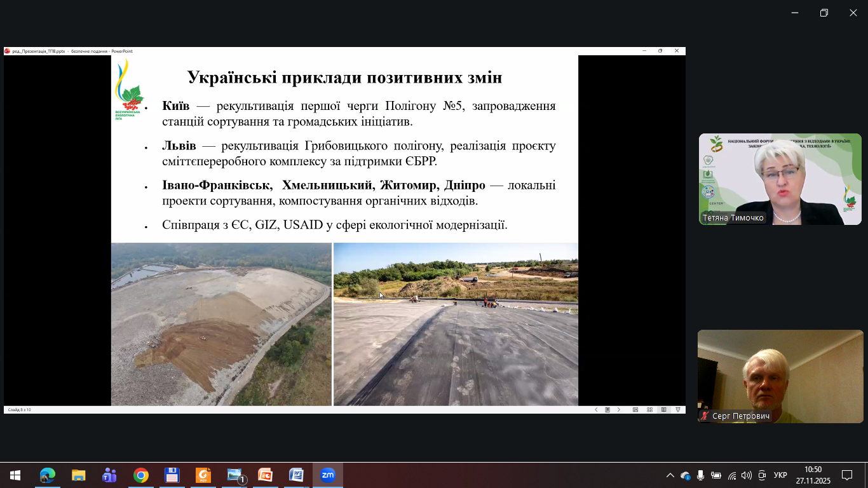
Task: Select Серг Петрович participant video
Action: pos(779,376)
